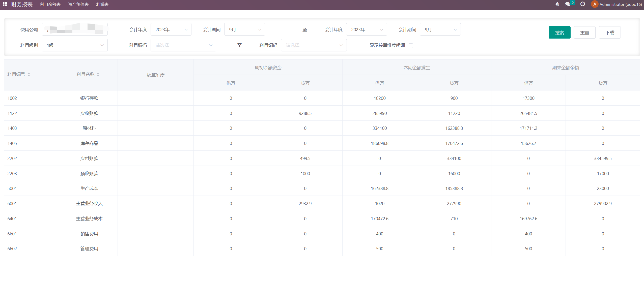Click the 库存商品 account name
The height and width of the screenshot is (281, 644).
pyautogui.click(x=89, y=143)
